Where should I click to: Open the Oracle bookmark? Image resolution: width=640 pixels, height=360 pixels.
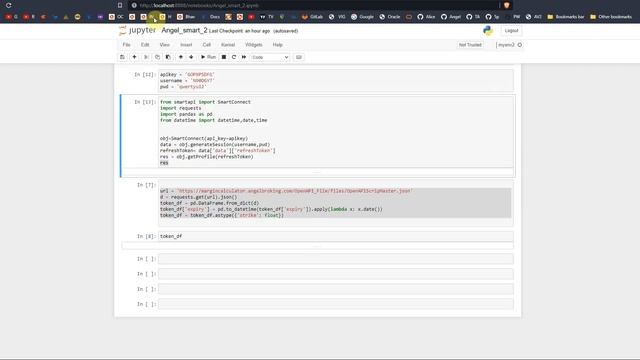click(x=390, y=17)
